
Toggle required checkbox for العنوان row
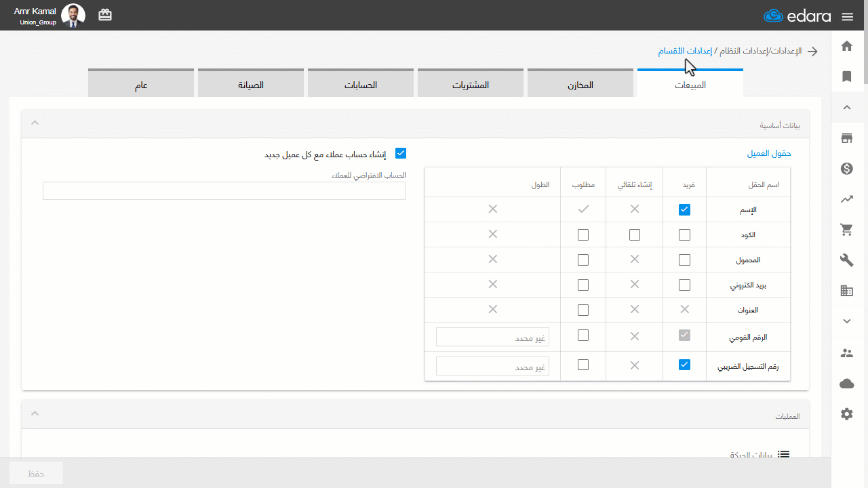click(x=583, y=310)
